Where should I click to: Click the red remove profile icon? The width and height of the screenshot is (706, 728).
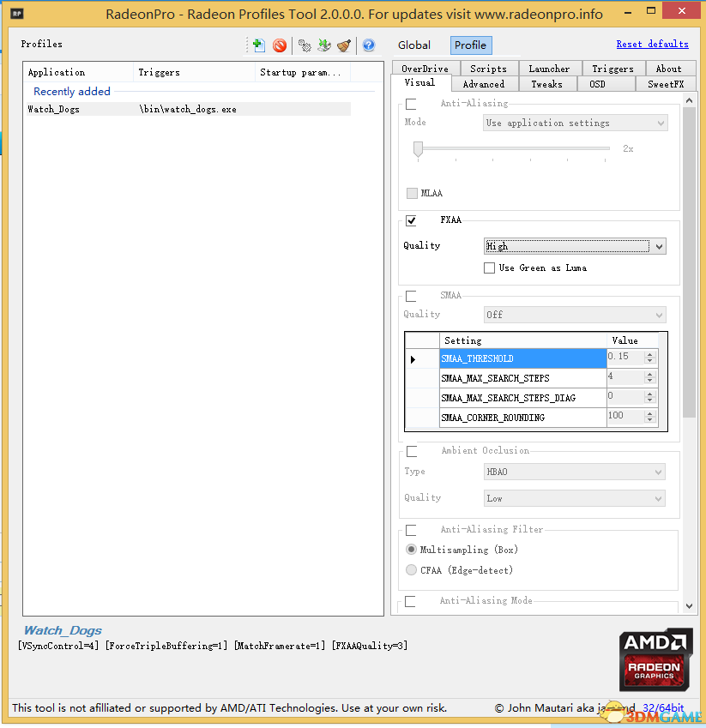[280, 45]
